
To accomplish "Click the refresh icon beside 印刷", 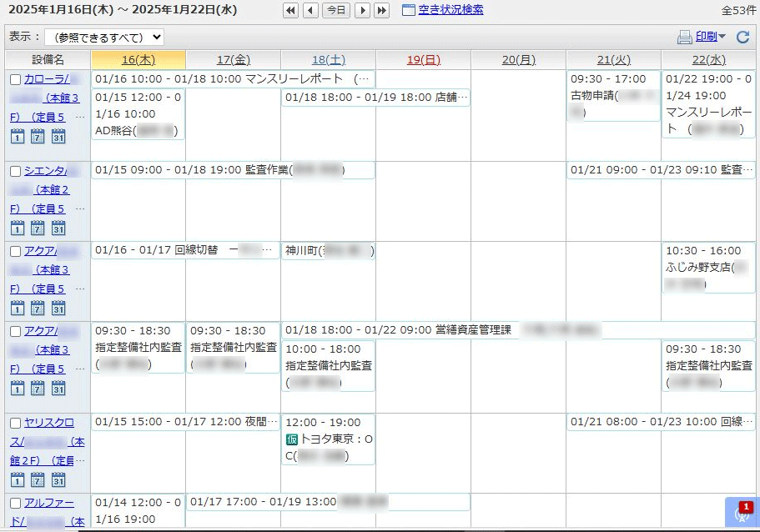I will 742,37.
